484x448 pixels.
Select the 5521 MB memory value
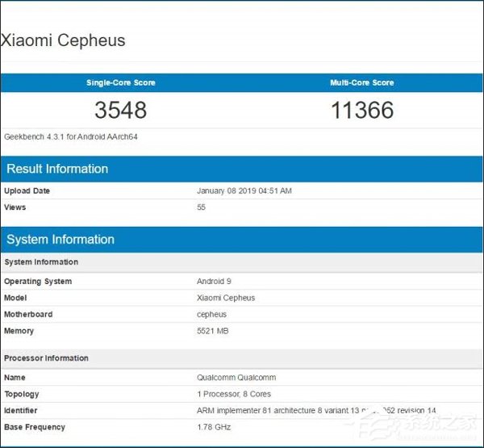[213, 331]
